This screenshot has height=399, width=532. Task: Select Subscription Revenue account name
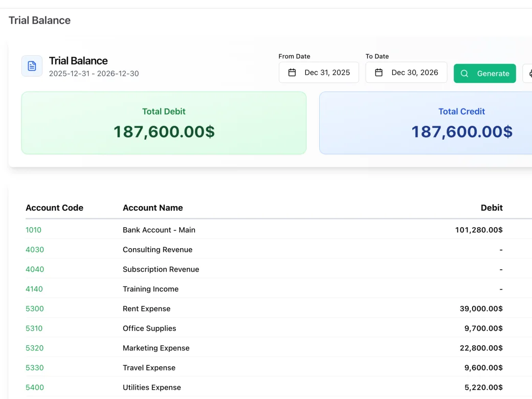[x=161, y=270]
